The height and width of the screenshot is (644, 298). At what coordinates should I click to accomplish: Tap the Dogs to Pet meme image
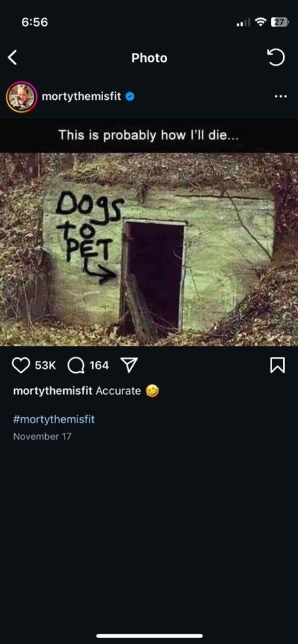coord(149,249)
